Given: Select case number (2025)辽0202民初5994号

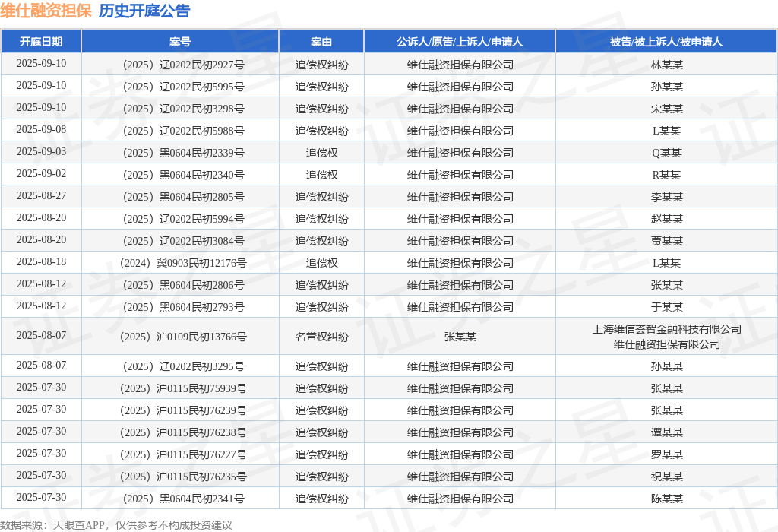Looking at the screenshot, I should coord(183,219).
